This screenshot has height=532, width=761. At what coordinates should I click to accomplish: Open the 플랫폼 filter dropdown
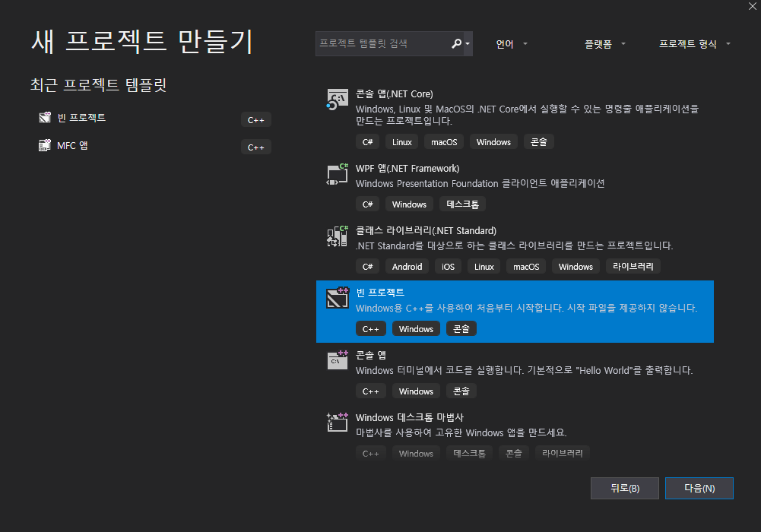604,44
